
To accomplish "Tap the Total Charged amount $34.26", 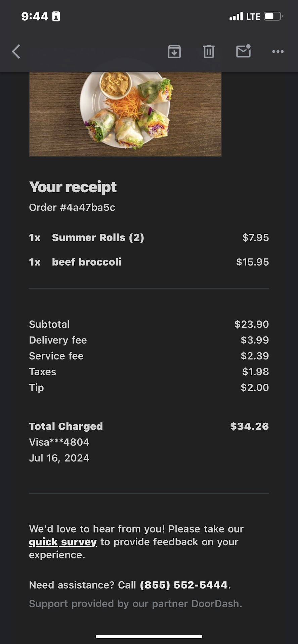I will coord(249,426).
